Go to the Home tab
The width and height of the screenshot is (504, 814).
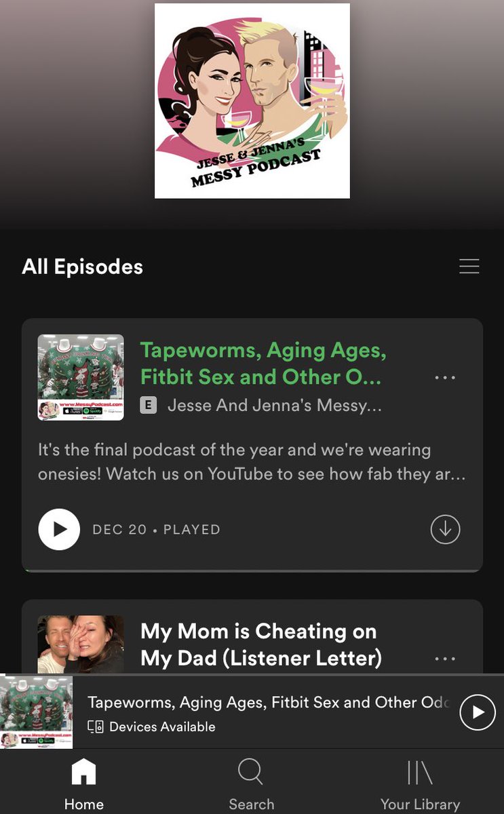84,784
